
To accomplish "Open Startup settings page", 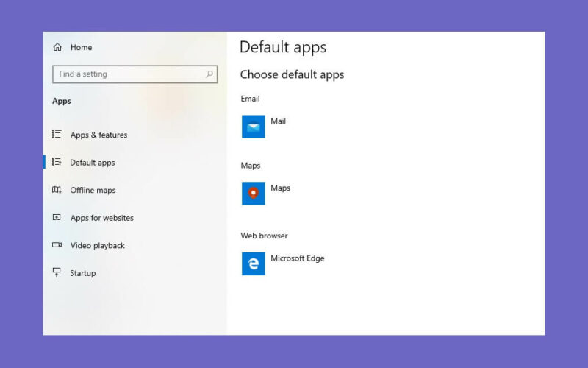I will (x=82, y=273).
